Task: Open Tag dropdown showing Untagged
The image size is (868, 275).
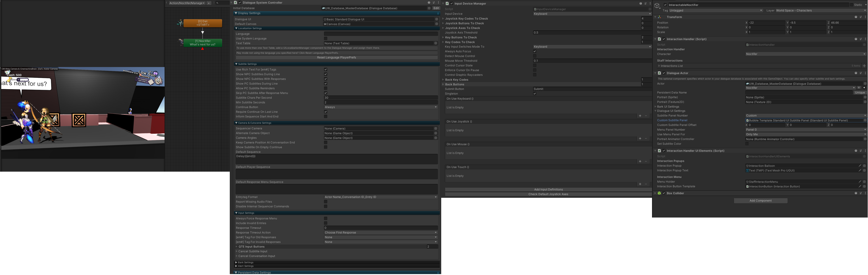Action: [716, 10]
